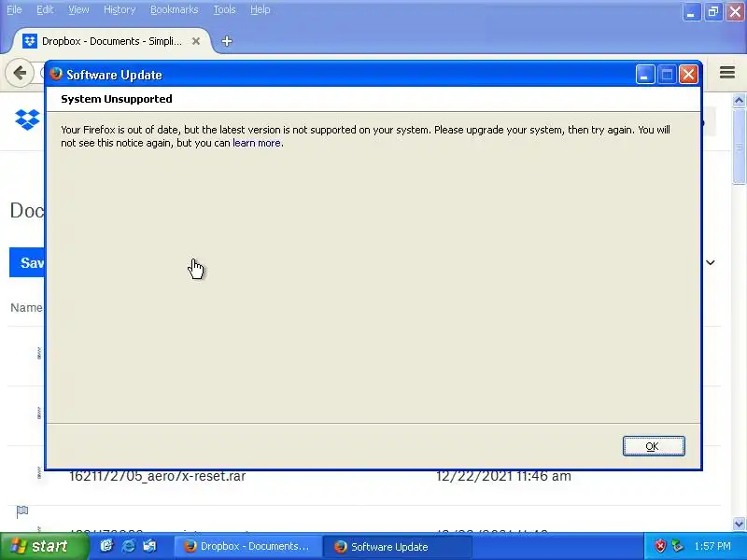Launch Internet Explorer from Quick Launch
The width and height of the screenshot is (747, 560).
click(128, 546)
